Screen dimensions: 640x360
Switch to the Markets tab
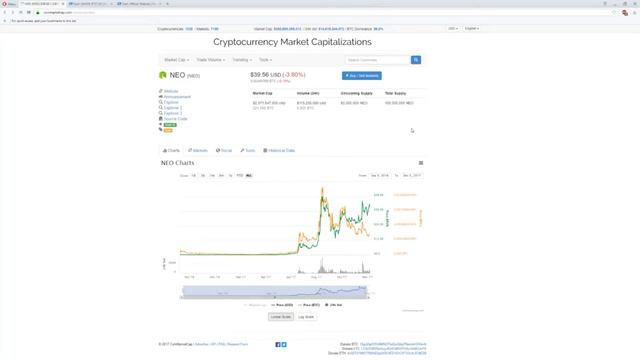tap(198, 151)
